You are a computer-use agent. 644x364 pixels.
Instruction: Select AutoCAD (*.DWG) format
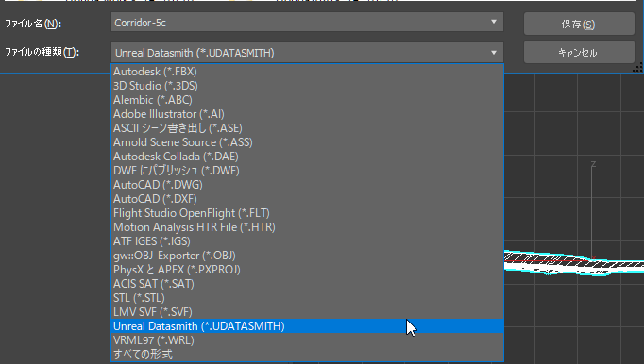307,185
